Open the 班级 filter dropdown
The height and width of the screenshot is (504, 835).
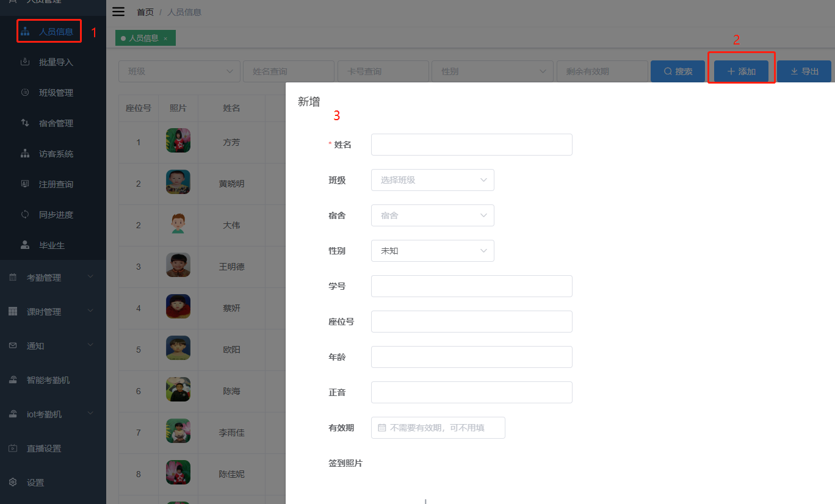click(x=179, y=71)
